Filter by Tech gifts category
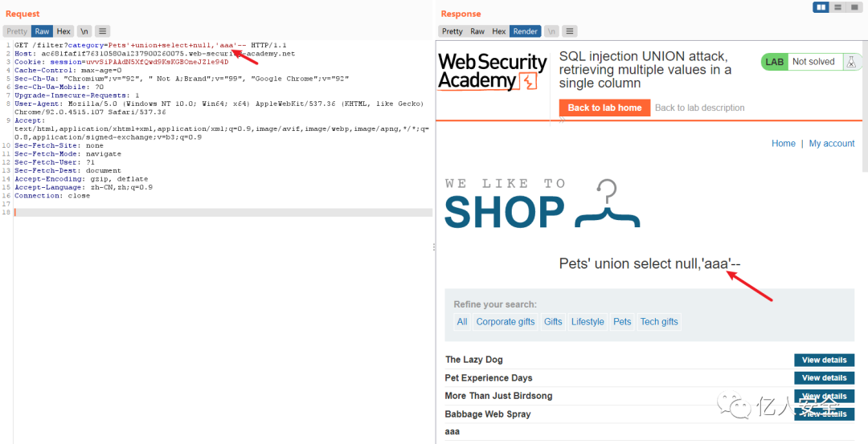This screenshot has width=868, height=444. [x=659, y=322]
